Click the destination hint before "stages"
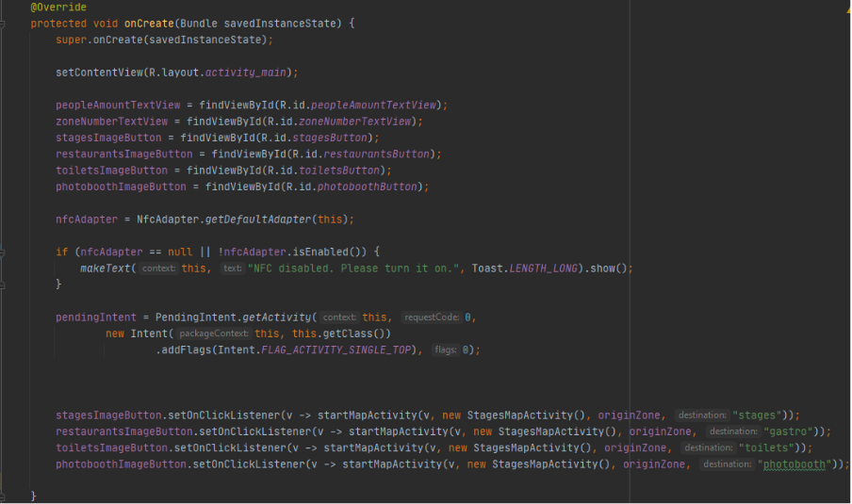 tap(702, 415)
